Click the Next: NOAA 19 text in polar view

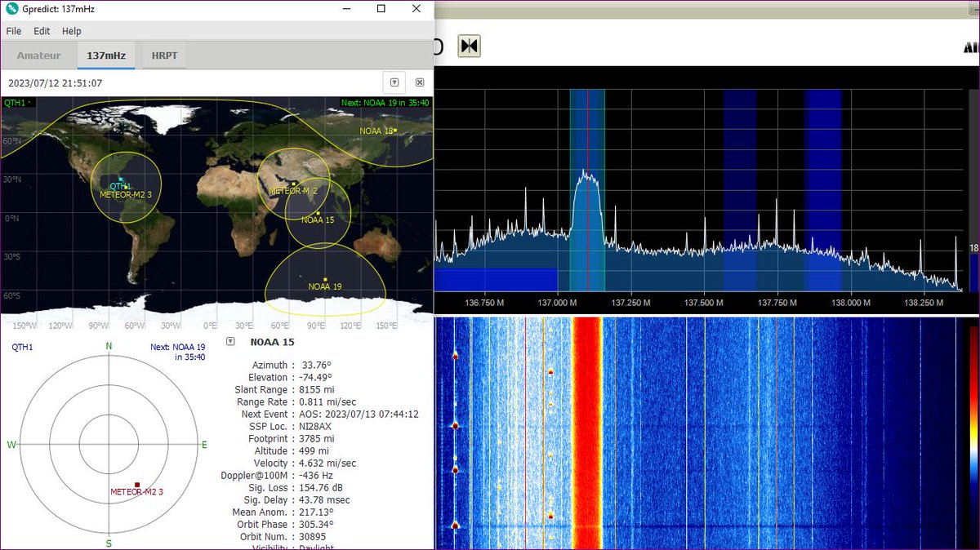click(177, 352)
